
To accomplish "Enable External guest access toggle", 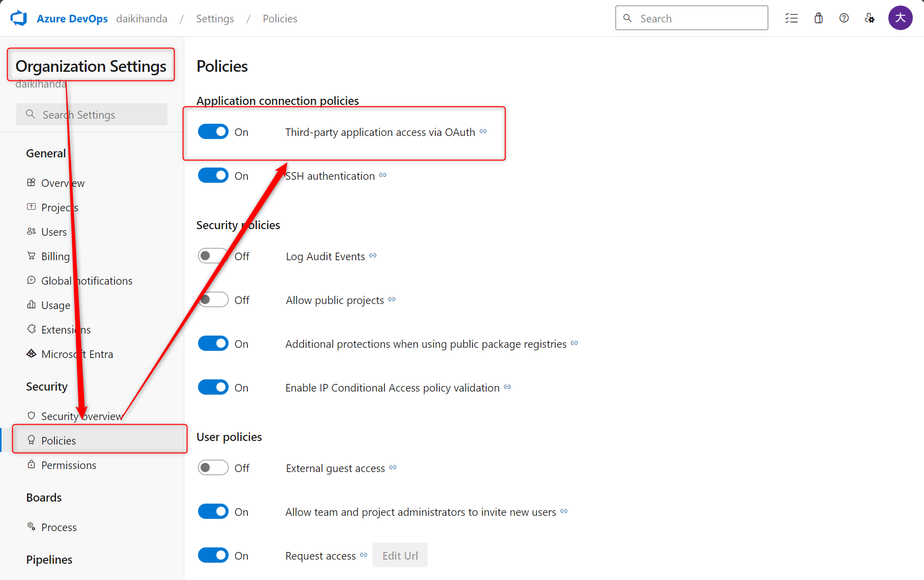I will click(213, 468).
